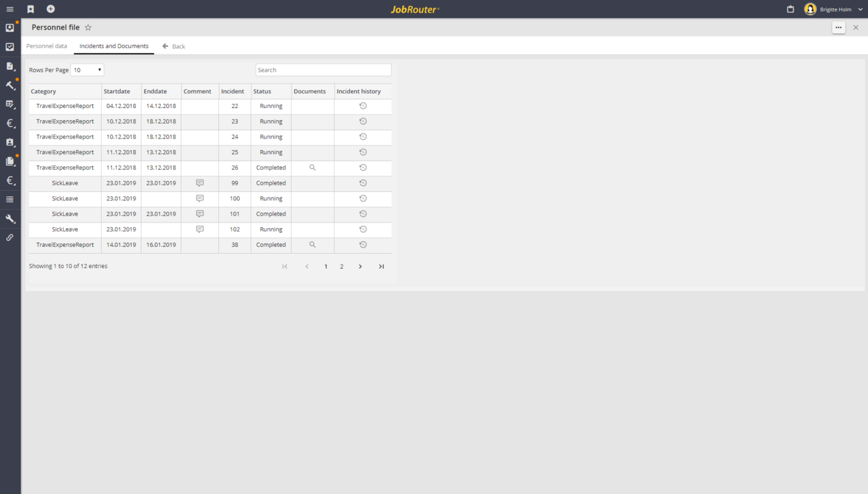Select the gavel icon in the sidebar
868x494 pixels.
point(9,85)
